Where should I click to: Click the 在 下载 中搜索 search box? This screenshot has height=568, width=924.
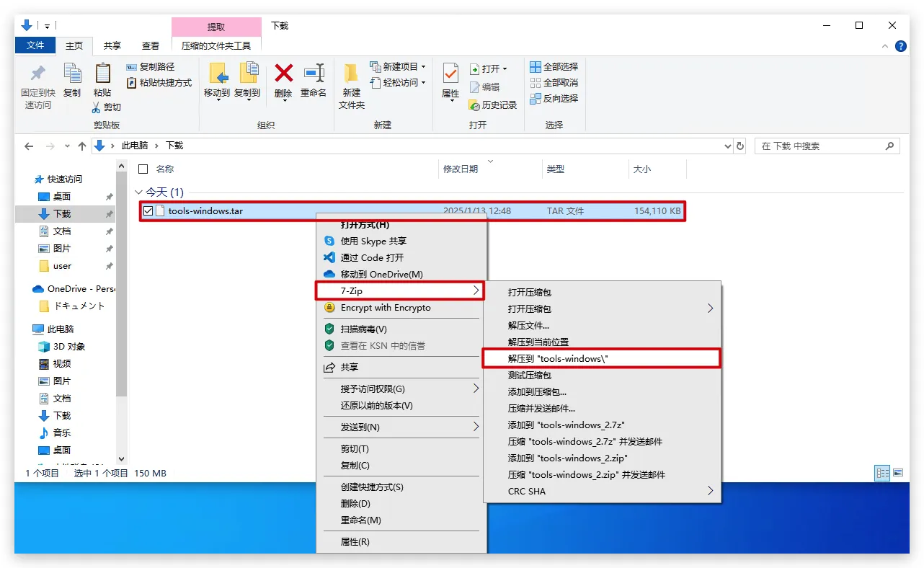coord(820,146)
